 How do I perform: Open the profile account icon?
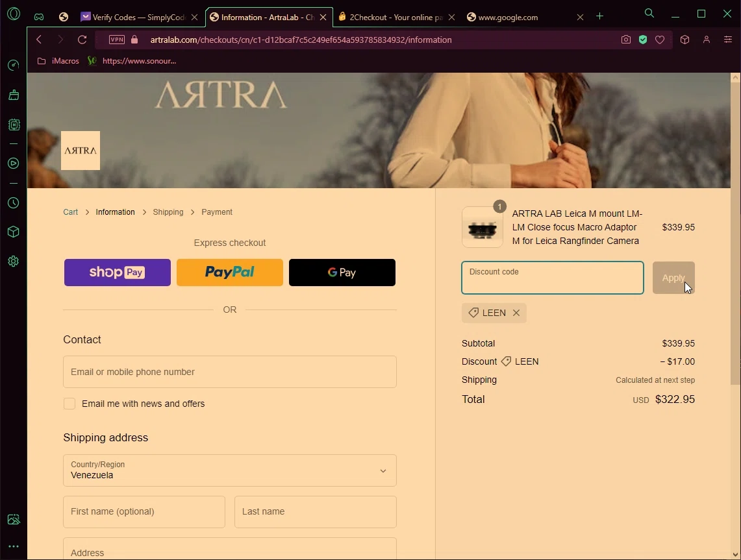click(x=707, y=40)
